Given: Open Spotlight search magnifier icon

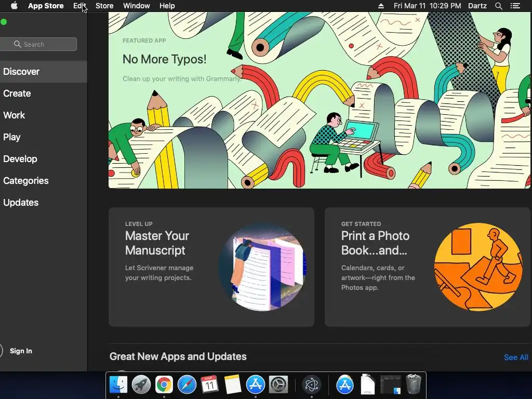Looking at the screenshot, I should [498, 6].
